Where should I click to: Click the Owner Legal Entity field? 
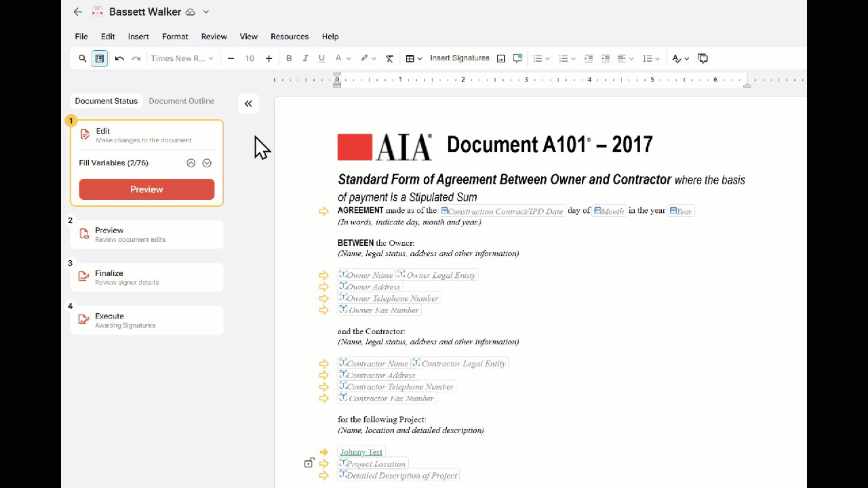click(x=437, y=275)
